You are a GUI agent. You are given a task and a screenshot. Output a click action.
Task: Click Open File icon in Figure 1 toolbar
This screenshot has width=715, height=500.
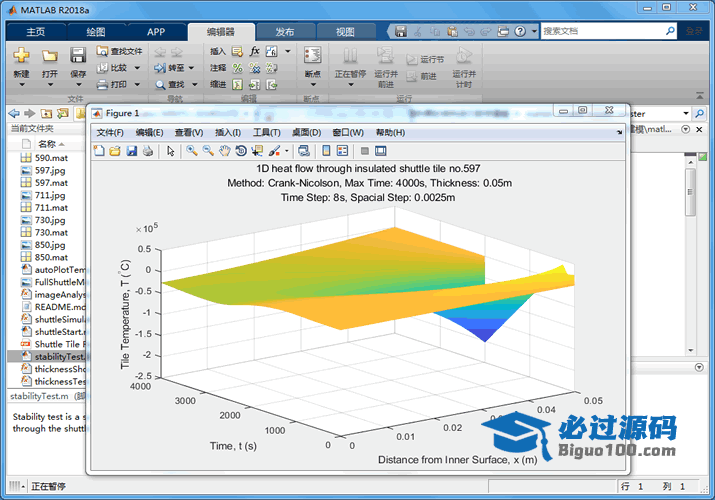tap(115, 151)
